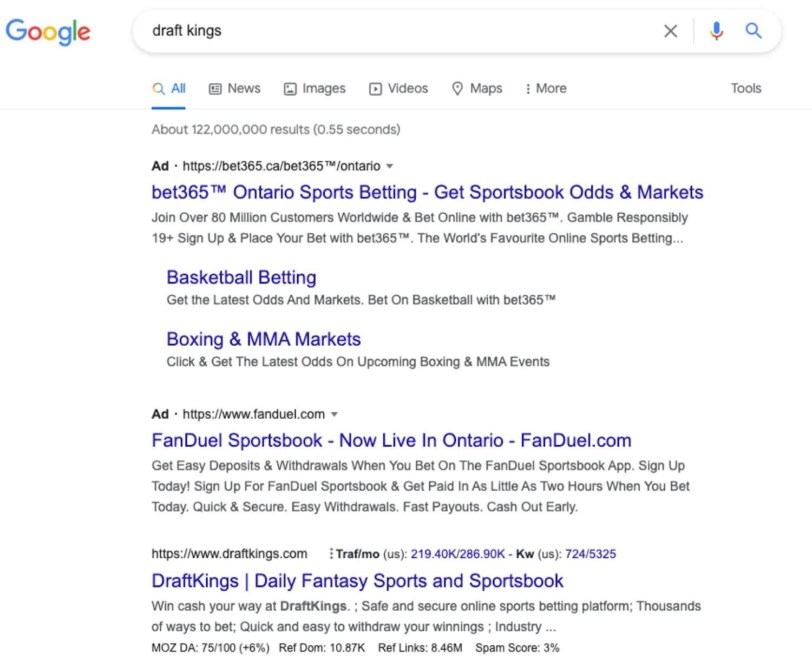Image resolution: width=812 pixels, height=660 pixels.
Task: Click the three-dot icon beside draftkings.com URL
Action: click(331, 553)
